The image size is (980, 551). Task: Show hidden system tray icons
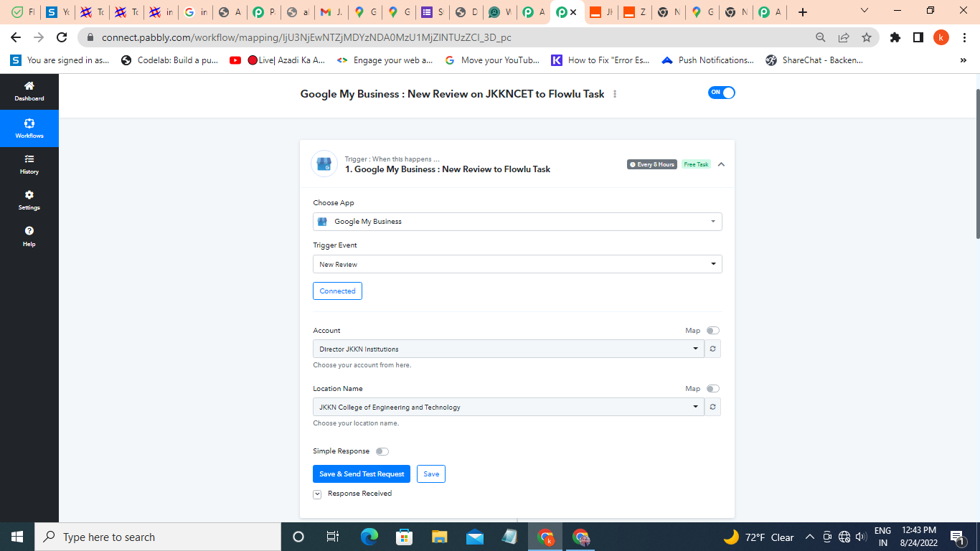coord(810,537)
